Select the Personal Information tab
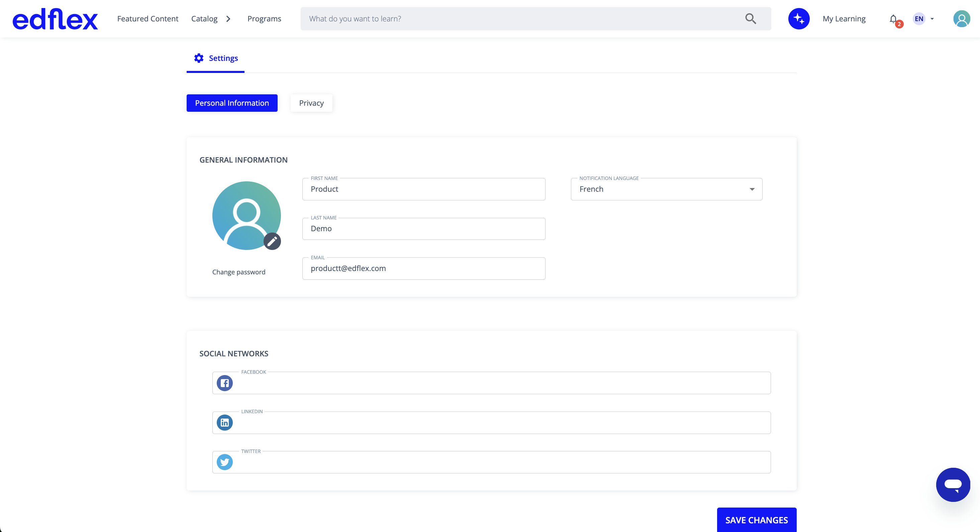Image resolution: width=980 pixels, height=532 pixels. click(232, 103)
